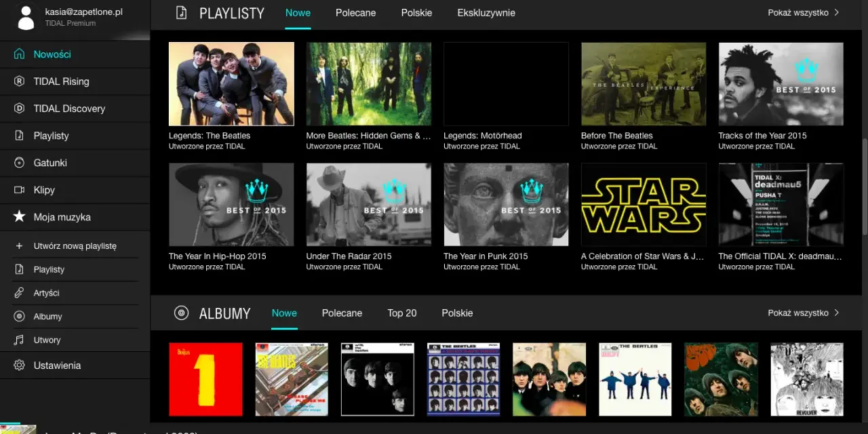Open Legends: Motörhead blank cover
This screenshot has width=868, height=434.
coord(506,84)
